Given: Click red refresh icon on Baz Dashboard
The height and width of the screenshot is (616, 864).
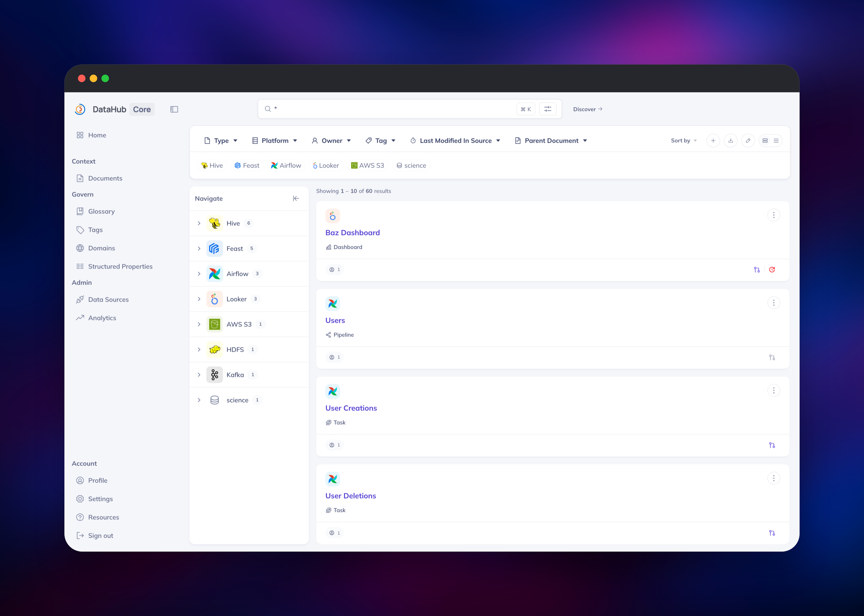Looking at the screenshot, I should click(x=772, y=270).
